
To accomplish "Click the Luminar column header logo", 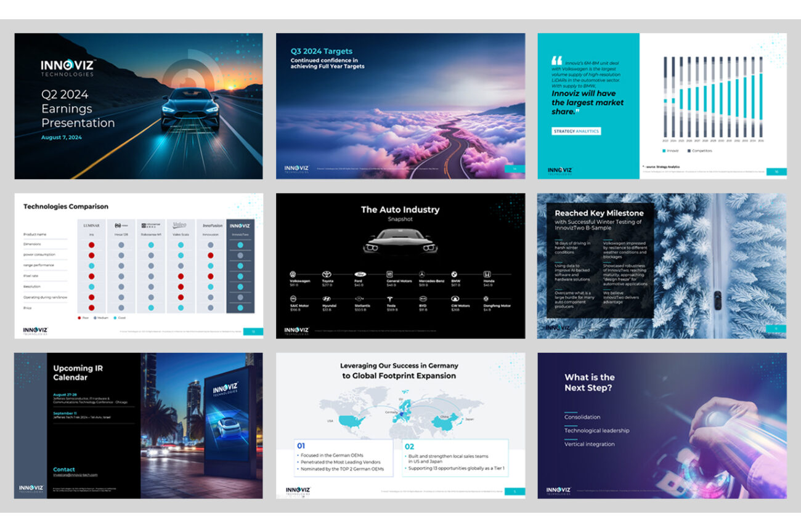I will [x=91, y=225].
